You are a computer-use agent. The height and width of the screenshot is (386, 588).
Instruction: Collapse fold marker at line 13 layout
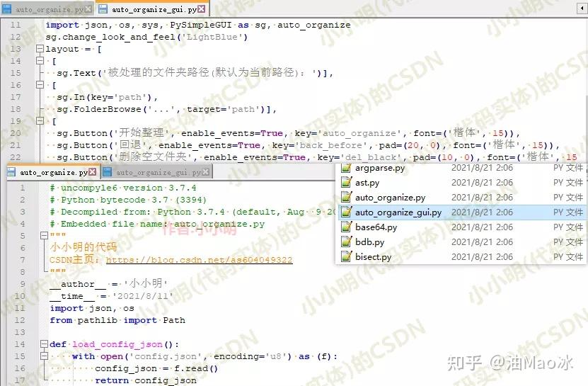[x=40, y=49]
